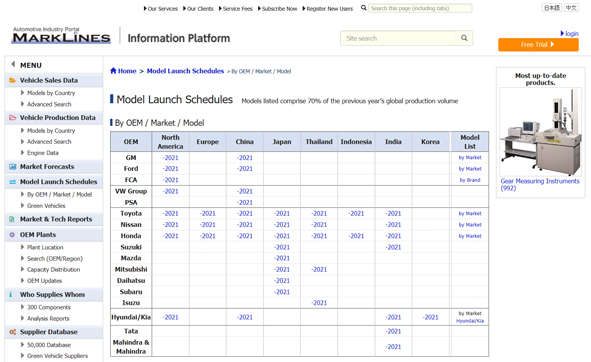The width and height of the screenshot is (591, 362).
Task: Open Advanced Search under Vehicle Production Data
Action: 49,141
